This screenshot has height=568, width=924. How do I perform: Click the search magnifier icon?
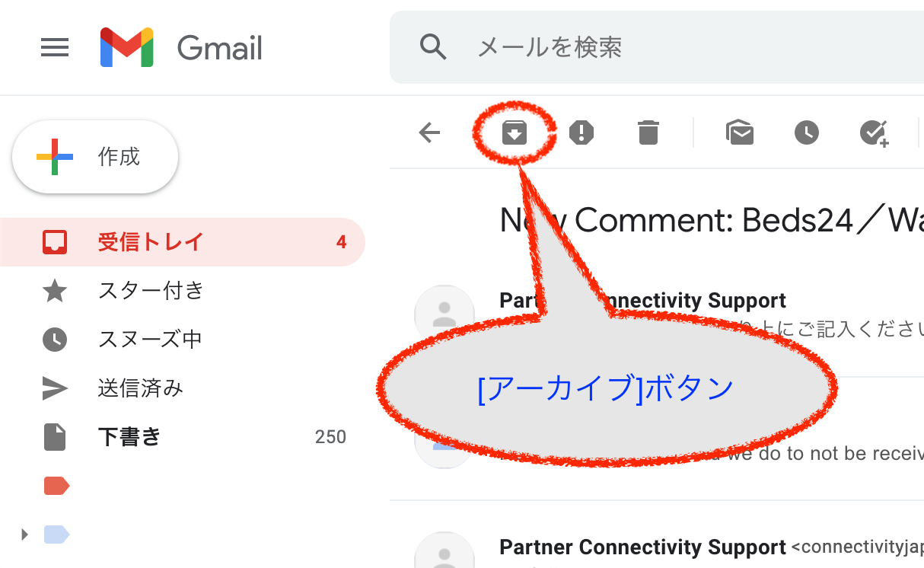click(x=433, y=47)
